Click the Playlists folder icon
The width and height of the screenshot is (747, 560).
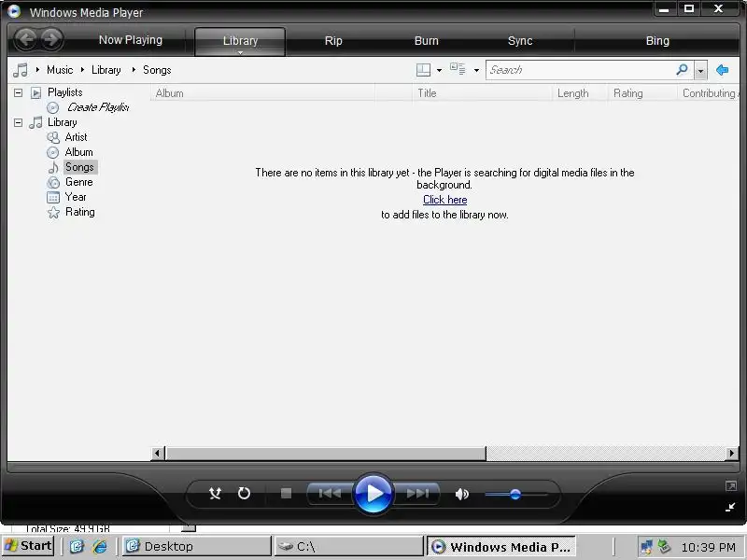pyautogui.click(x=35, y=92)
